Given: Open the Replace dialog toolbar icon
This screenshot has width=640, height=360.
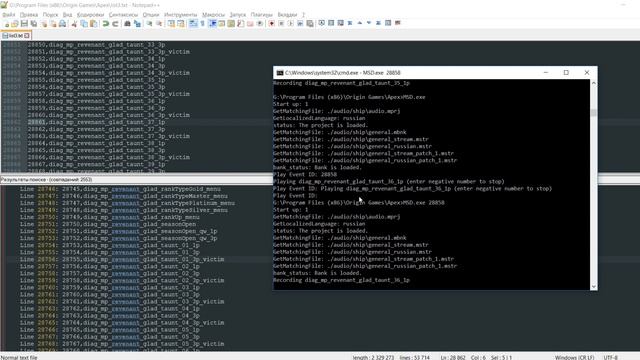Looking at the screenshot, I should 137,24.
